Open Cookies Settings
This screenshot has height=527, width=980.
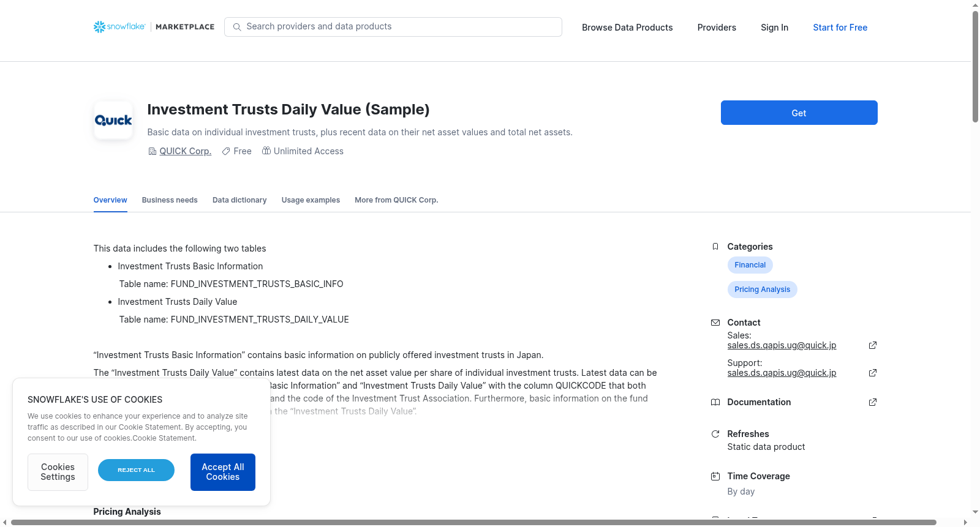click(x=58, y=472)
